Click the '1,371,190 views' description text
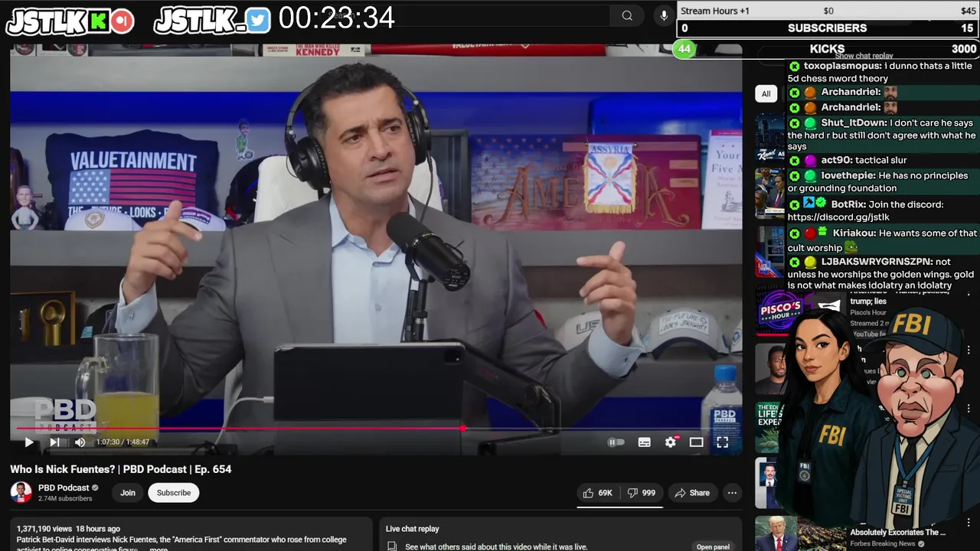The image size is (980, 551). click(44, 529)
